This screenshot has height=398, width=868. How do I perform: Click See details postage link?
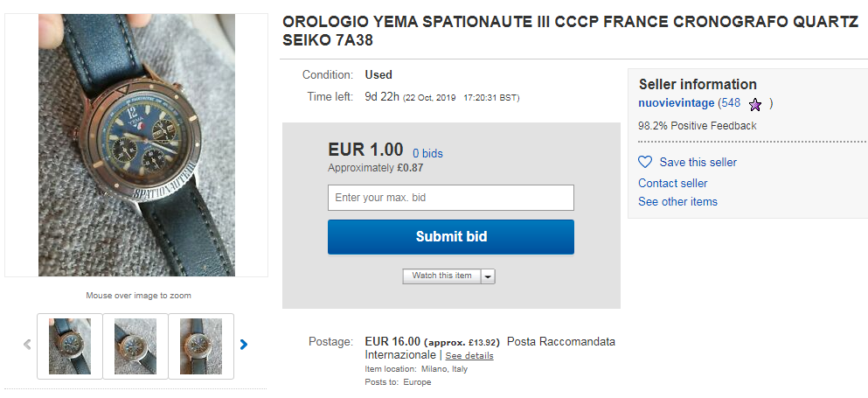(469, 356)
